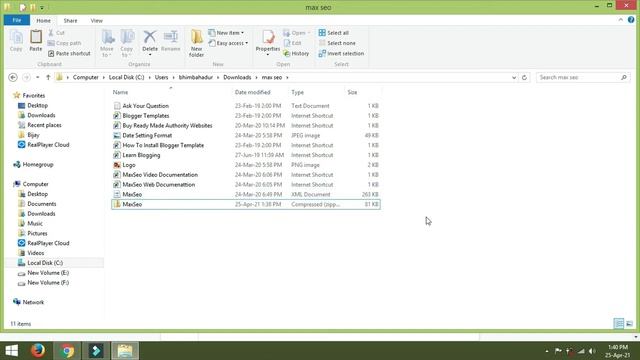Click Select none in the ribbon
The height and width of the screenshot is (360, 640).
coord(337,43)
